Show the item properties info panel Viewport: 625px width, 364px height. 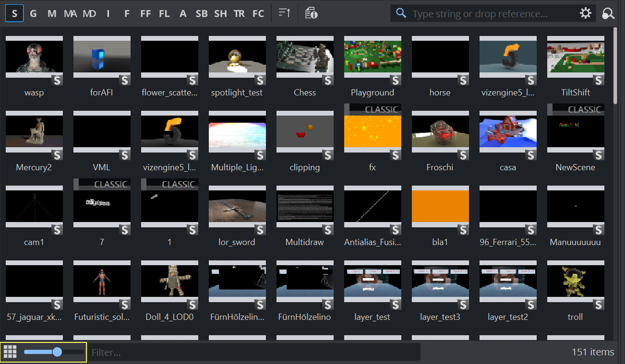tap(311, 13)
